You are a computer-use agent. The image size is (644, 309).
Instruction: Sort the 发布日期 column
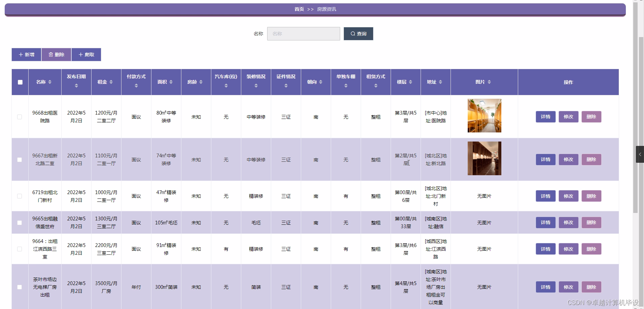coord(76,85)
